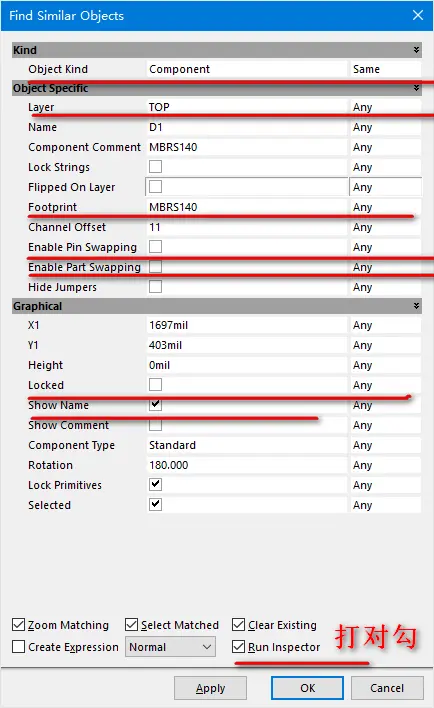
Task: Tick the Enable Pin Swapping checkbox
Action: [155, 247]
